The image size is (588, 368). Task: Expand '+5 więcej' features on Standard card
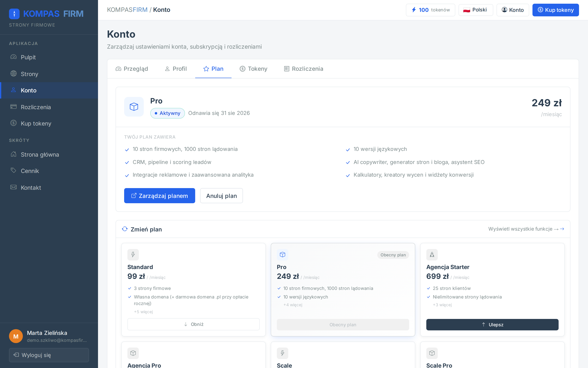143,312
